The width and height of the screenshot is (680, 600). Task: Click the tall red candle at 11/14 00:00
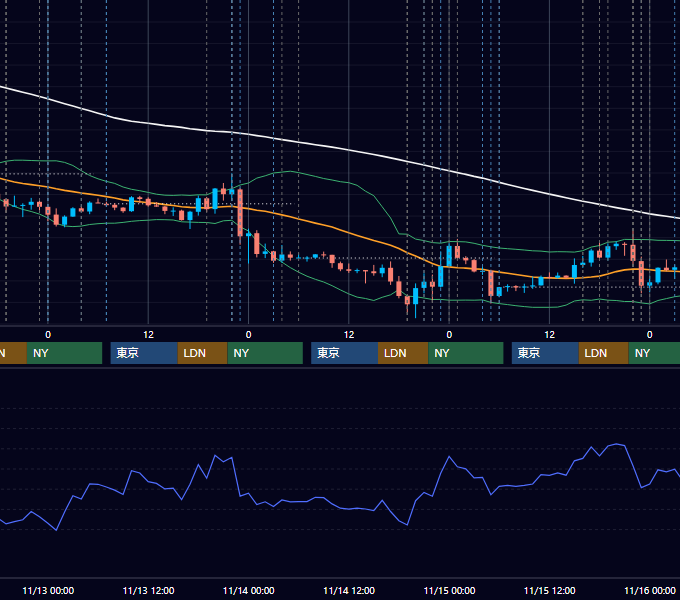coord(240,212)
